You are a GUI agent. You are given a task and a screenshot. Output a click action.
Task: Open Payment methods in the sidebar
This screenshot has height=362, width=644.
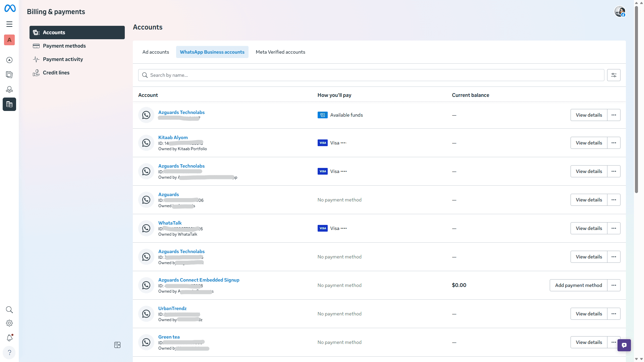click(x=77, y=46)
